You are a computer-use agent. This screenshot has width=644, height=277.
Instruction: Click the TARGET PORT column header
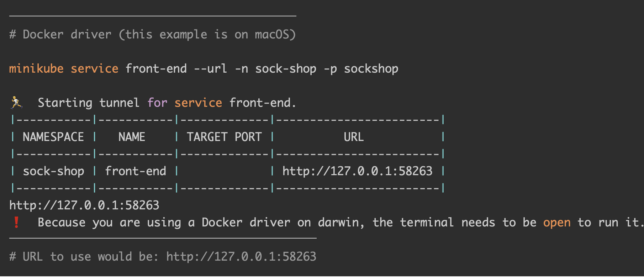224,137
